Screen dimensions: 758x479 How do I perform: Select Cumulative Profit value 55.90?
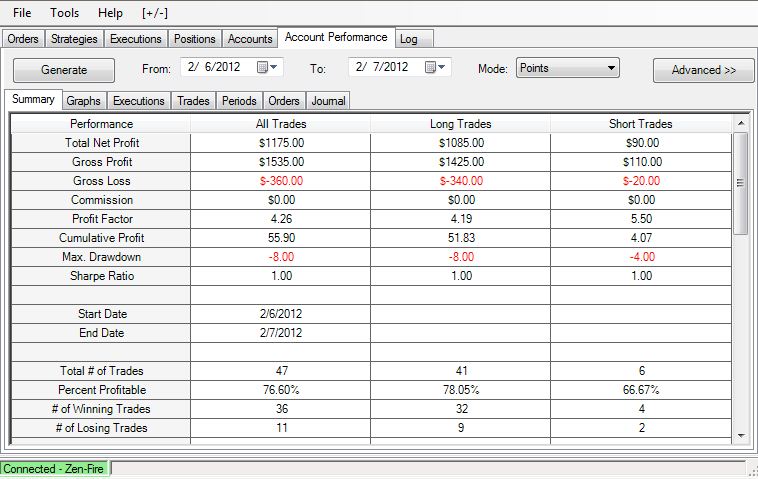point(281,238)
